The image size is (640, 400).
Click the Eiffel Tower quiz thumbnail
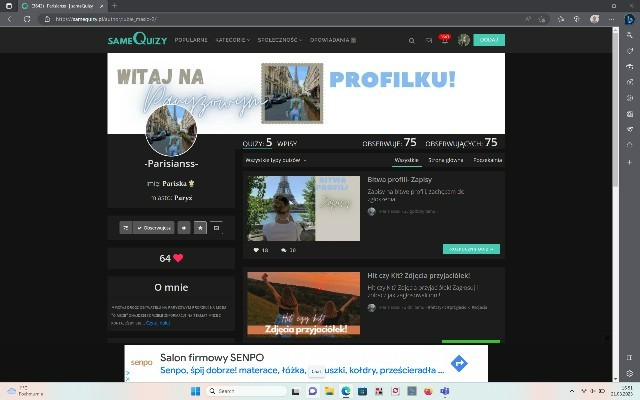point(303,208)
